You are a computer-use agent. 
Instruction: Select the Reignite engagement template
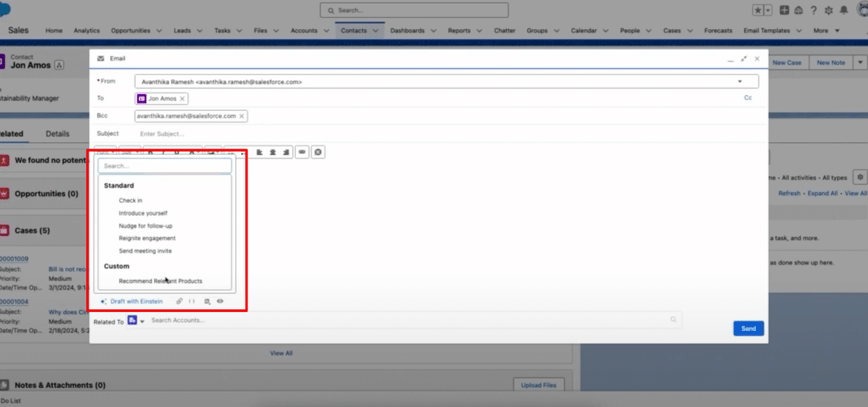point(148,238)
